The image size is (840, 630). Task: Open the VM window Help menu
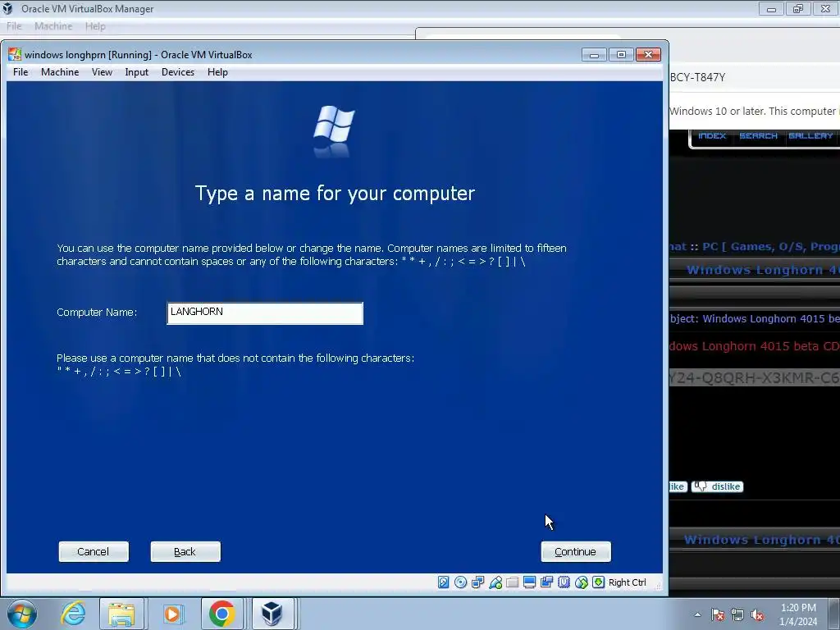tap(217, 72)
